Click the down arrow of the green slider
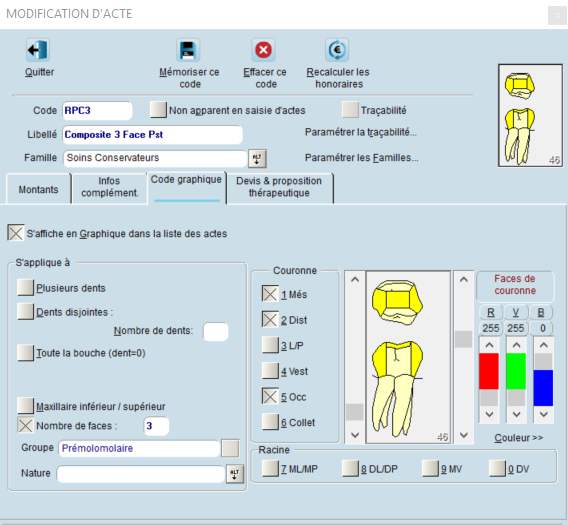This screenshot has width=568, height=525. (516, 414)
